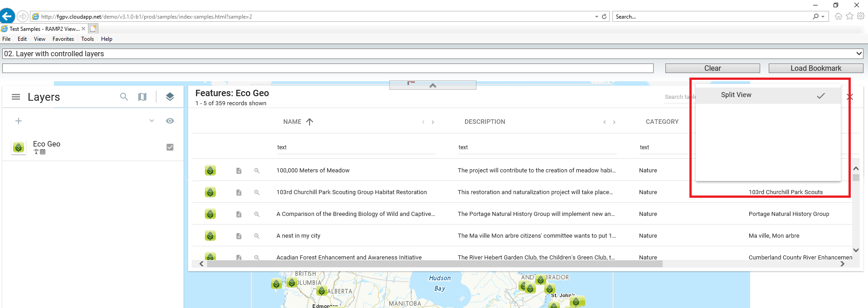Refresh the page in the browser

[x=604, y=16]
